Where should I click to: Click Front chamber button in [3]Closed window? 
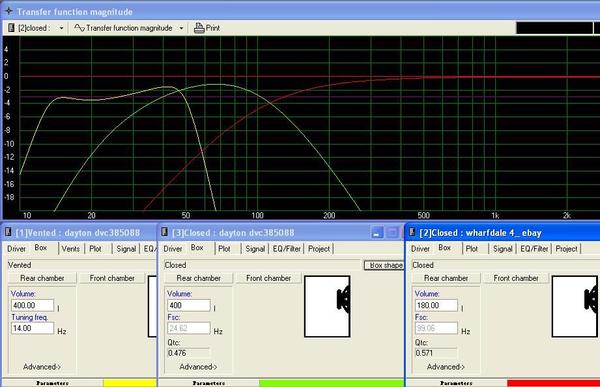[x=269, y=278]
